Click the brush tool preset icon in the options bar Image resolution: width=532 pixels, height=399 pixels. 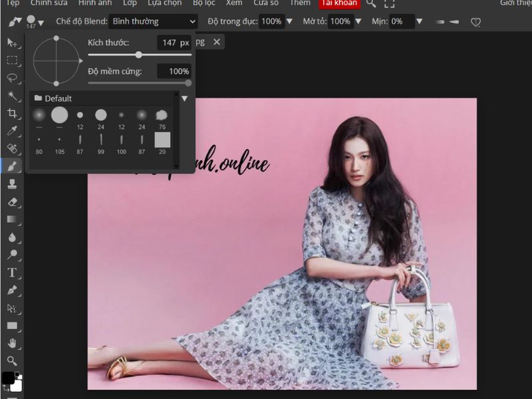(x=15, y=22)
